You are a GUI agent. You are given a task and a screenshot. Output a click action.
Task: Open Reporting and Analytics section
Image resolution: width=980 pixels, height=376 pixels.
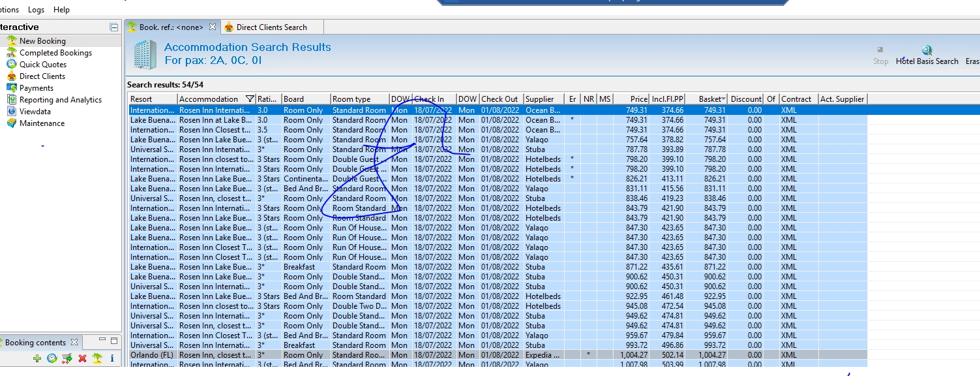coord(60,100)
